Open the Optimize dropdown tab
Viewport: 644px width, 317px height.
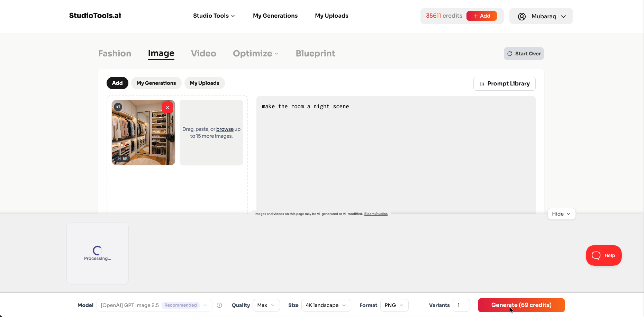[256, 54]
